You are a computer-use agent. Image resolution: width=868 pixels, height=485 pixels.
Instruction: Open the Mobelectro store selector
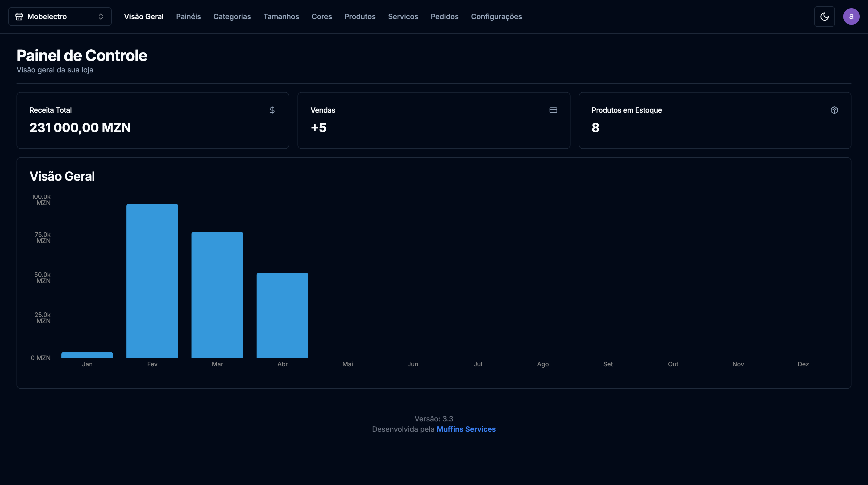[60, 17]
